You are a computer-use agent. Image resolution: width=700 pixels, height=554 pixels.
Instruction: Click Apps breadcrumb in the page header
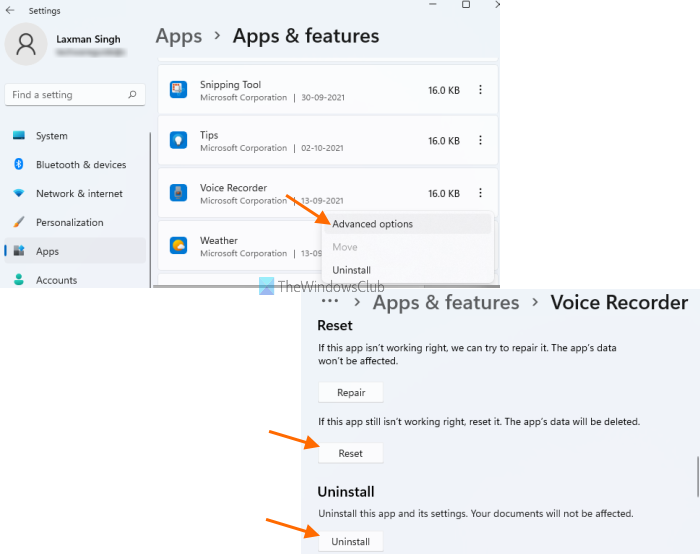[179, 37]
